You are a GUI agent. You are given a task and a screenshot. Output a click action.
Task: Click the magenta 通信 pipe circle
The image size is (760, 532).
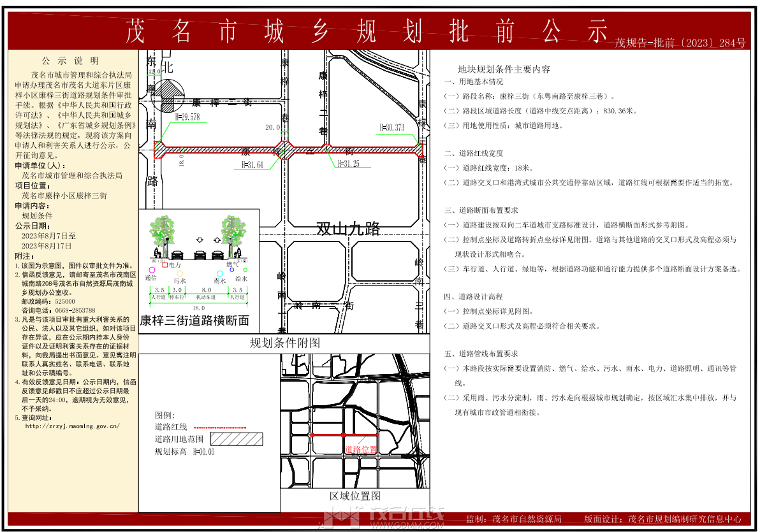[x=152, y=270]
